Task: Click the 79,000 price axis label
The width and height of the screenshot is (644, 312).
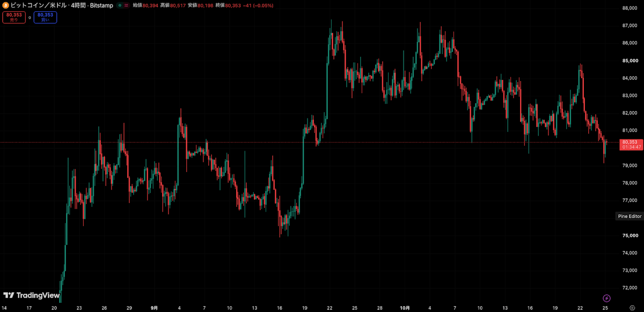Action: coord(629,166)
